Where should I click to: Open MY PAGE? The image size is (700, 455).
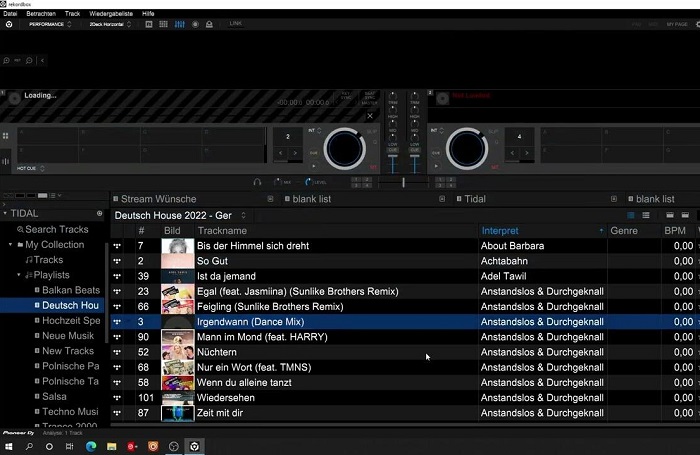point(677,24)
